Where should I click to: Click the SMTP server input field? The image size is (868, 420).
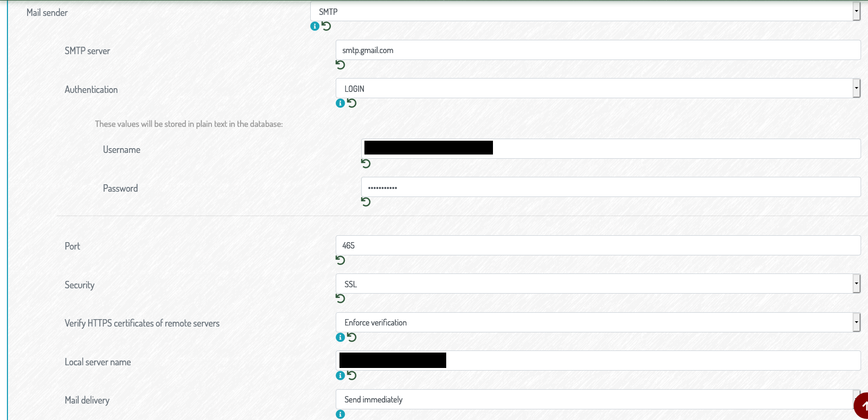click(x=598, y=50)
